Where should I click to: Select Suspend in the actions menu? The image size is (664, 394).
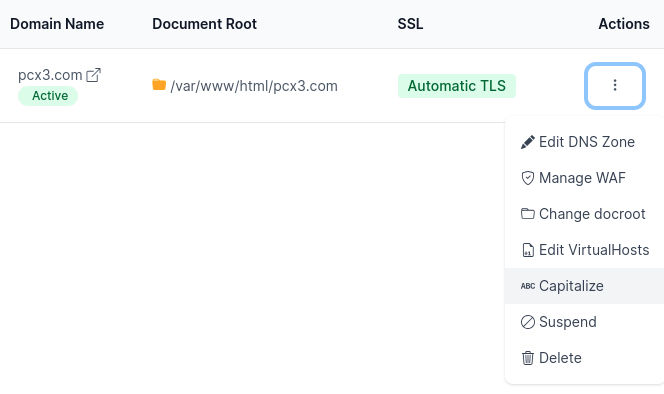click(x=584, y=322)
